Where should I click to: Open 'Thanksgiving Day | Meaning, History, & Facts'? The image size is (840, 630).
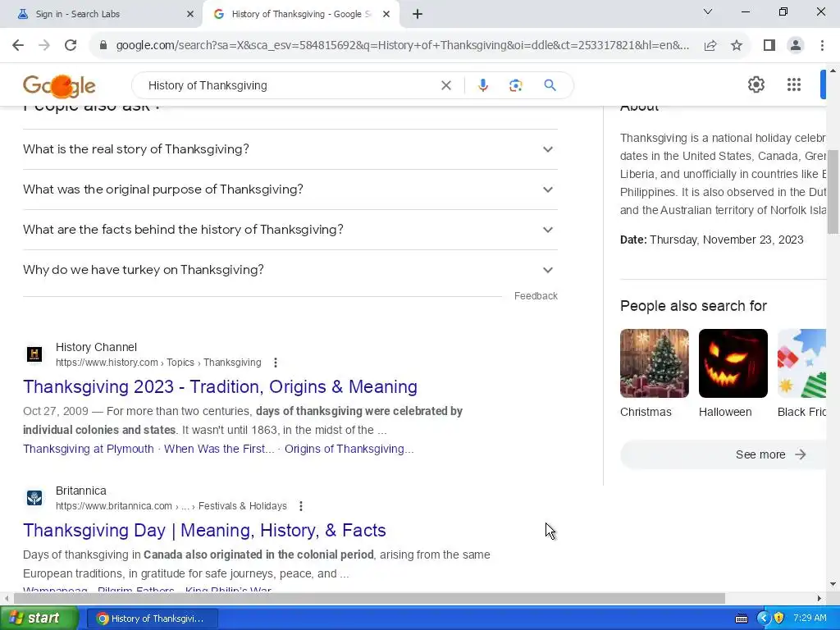point(204,531)
